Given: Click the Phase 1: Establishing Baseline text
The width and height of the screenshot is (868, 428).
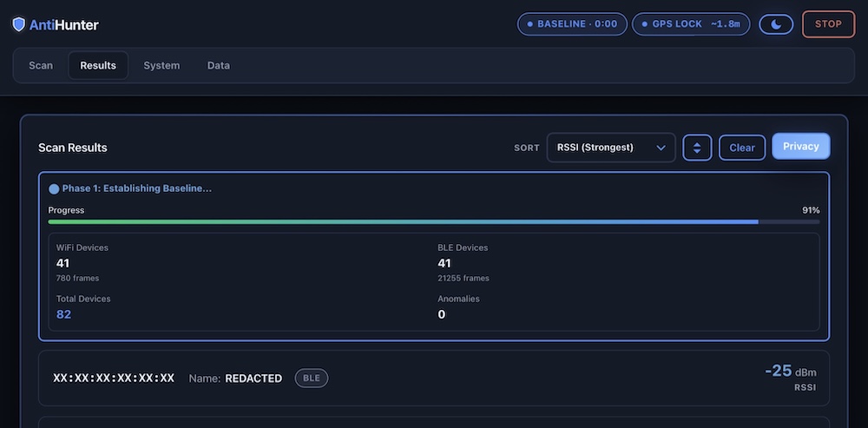Looking at the screenshot, I should point(137,188).
